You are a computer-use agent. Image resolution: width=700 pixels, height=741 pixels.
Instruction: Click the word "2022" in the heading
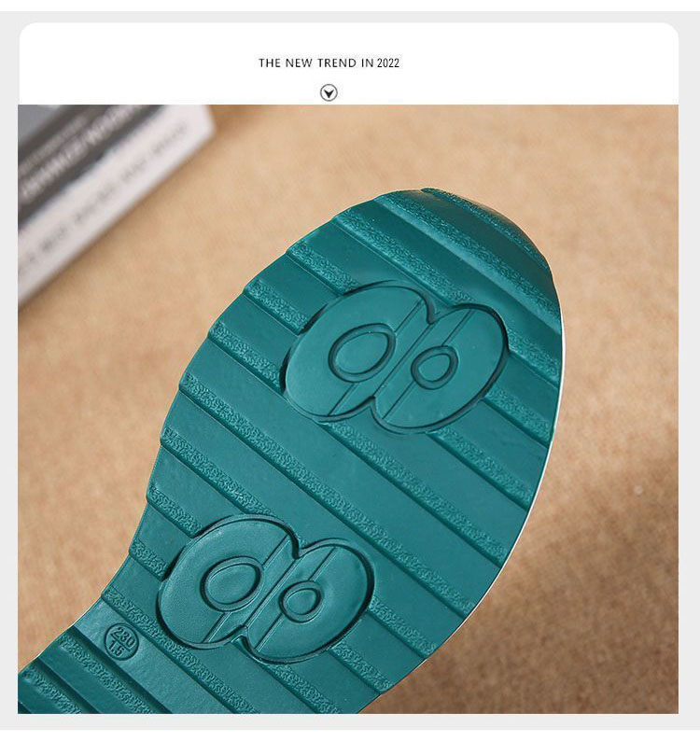388,63
